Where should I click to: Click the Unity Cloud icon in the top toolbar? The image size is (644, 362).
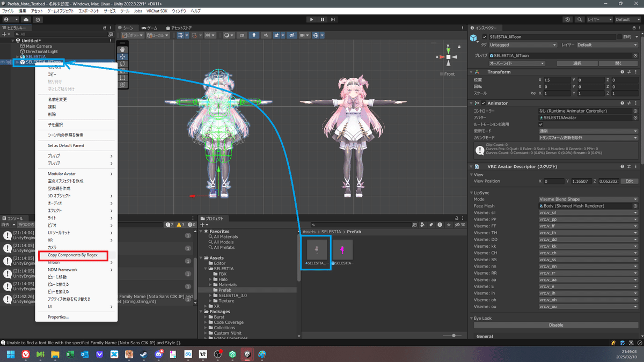(26, 19)
